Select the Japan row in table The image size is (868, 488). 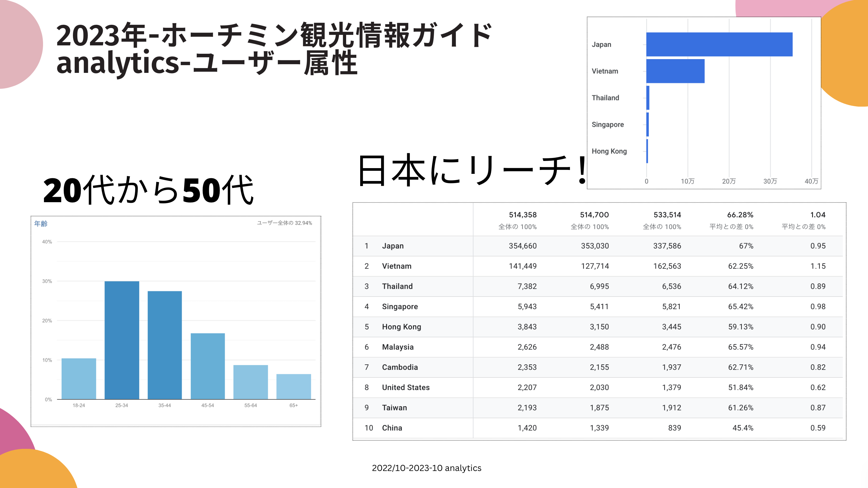(x=393, y=246)
